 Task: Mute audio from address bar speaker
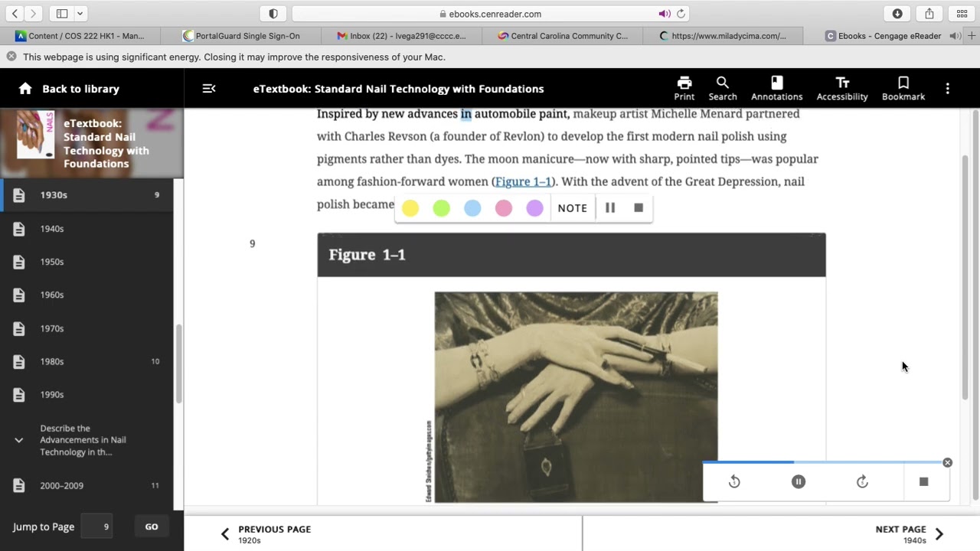coord(664,14)
